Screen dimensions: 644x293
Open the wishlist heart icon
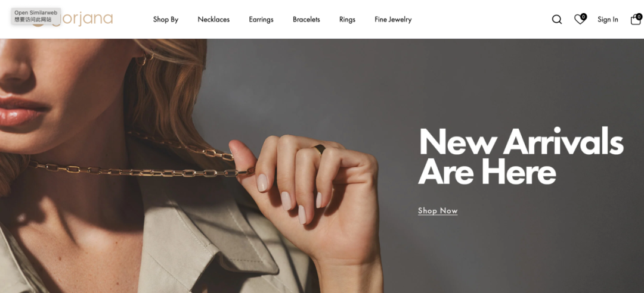580,19
